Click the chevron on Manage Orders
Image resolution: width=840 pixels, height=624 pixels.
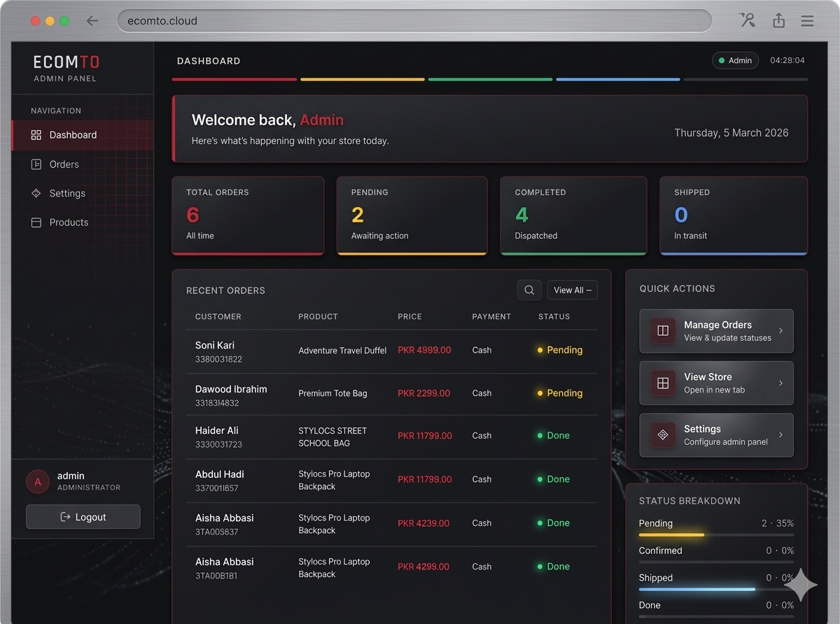780,331
